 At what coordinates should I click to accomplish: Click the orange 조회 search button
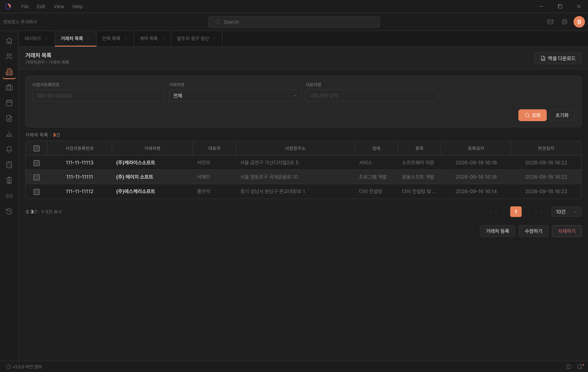(532, 115)
